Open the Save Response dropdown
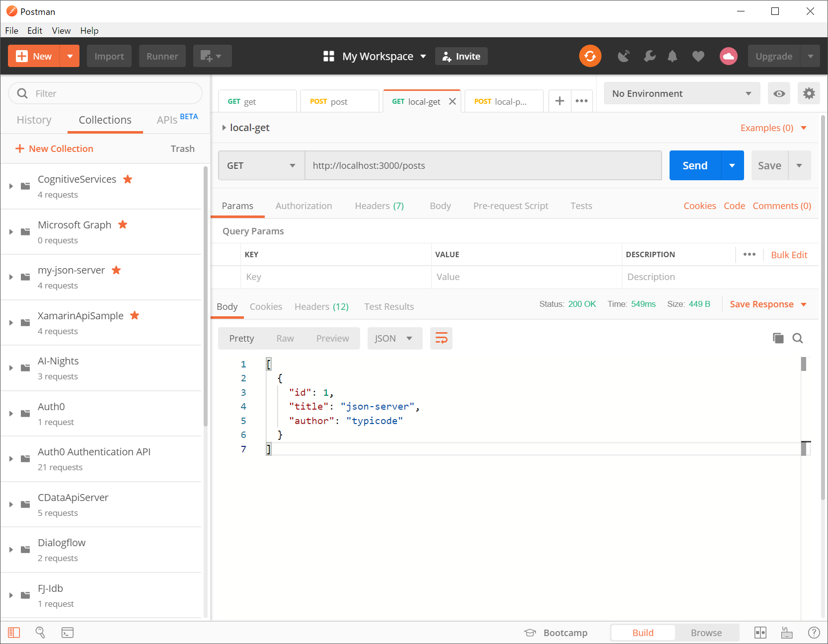This screenshot has width=828, height=644. coord(768,304)
